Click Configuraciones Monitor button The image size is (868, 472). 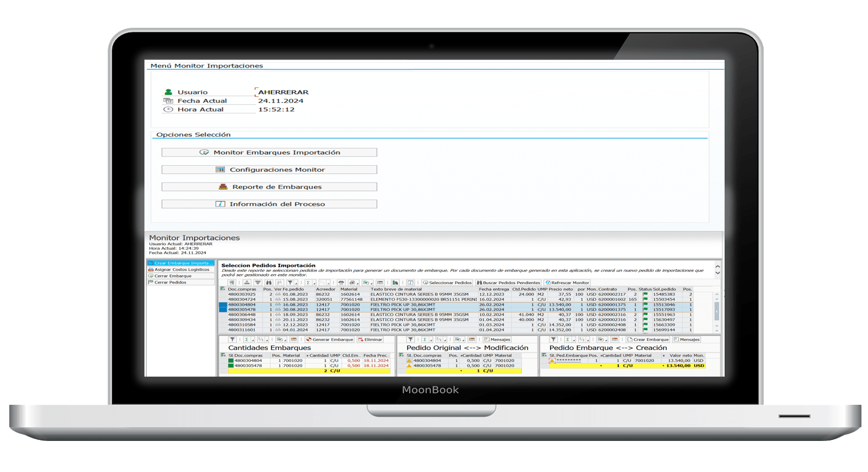coord(269,170)
